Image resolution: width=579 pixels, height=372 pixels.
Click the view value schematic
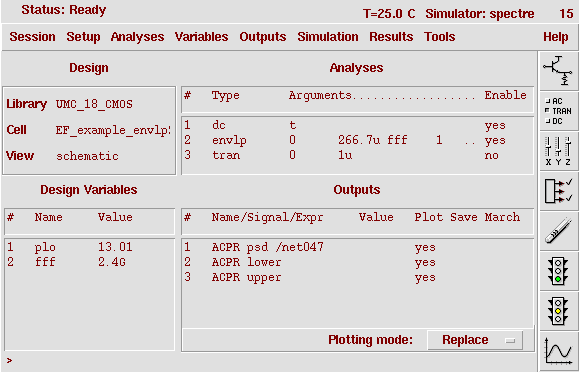87,156
